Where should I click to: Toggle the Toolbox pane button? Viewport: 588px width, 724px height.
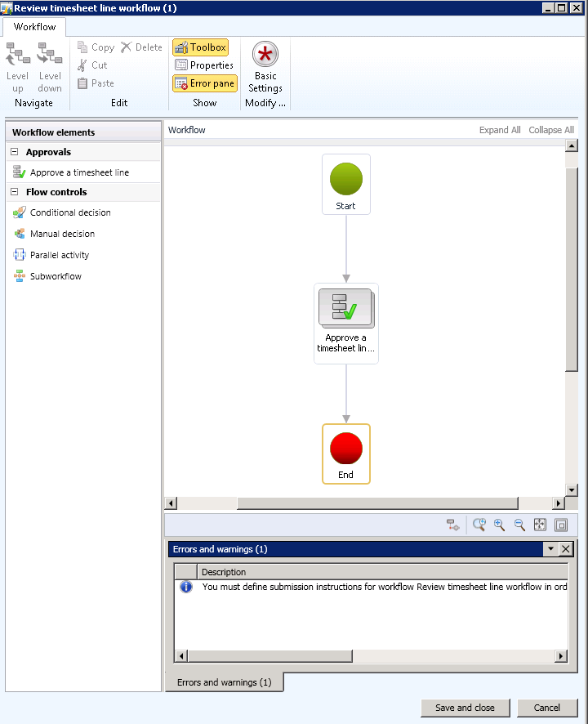[x=200, y=47]
